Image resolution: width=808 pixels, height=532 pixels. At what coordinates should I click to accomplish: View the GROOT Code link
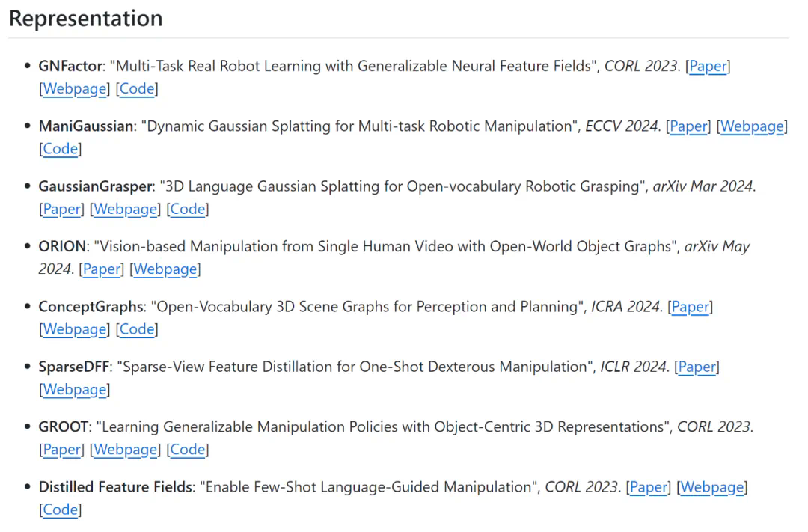pos(188,450)
